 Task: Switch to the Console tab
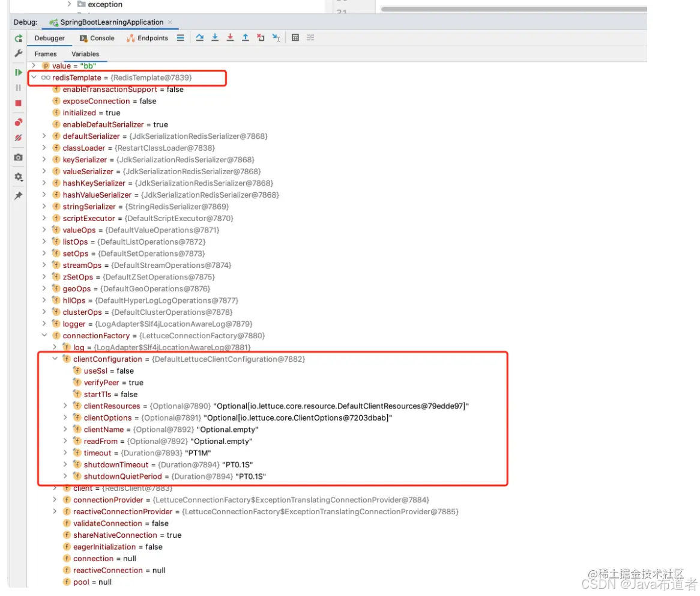pos(97,38)
